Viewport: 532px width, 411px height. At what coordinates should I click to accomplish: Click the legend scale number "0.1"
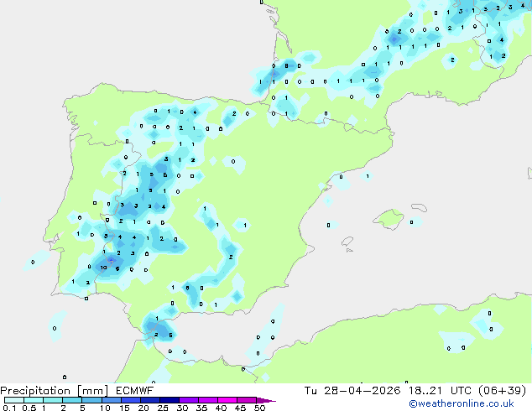pos(9,408)
